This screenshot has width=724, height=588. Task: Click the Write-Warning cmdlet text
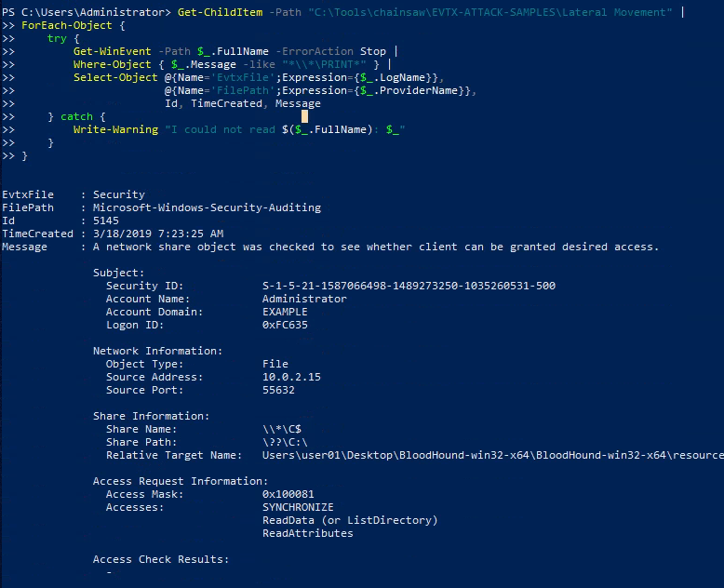point(115,129)
